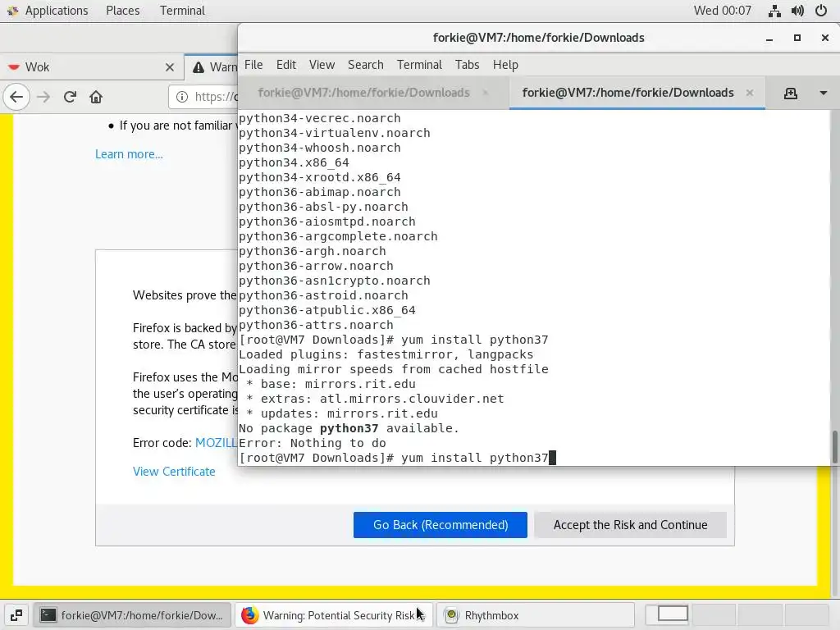The width and height of the screenshot is (840, 630).
Task: Select the Firefox Wok tab
Action: 91,67
